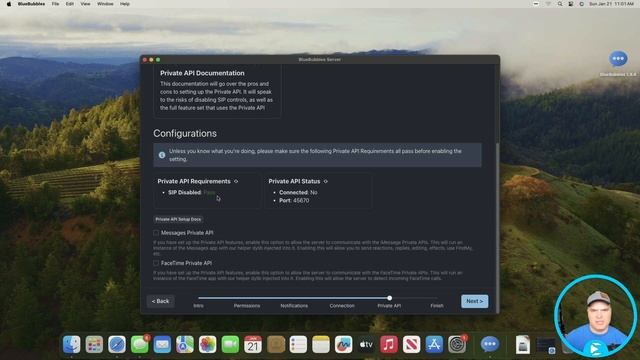
Task: Open Maps in the dock
Action: (x=185, y=344)
